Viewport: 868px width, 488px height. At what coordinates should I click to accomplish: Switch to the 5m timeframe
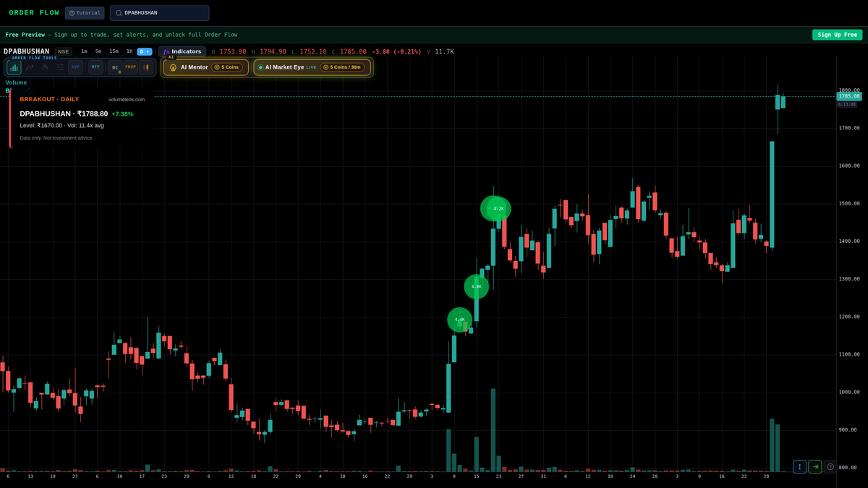pyautogui.click(x=98, y=51)
